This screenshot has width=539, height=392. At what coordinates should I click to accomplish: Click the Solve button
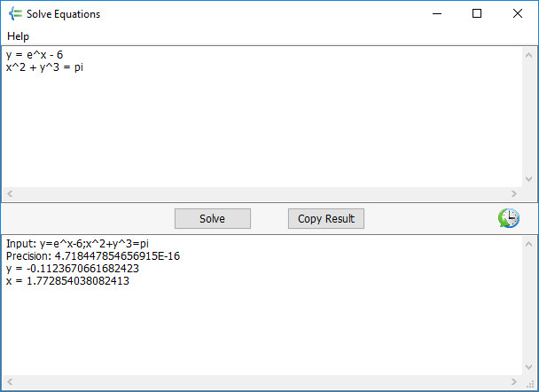[x=213, y=218]
